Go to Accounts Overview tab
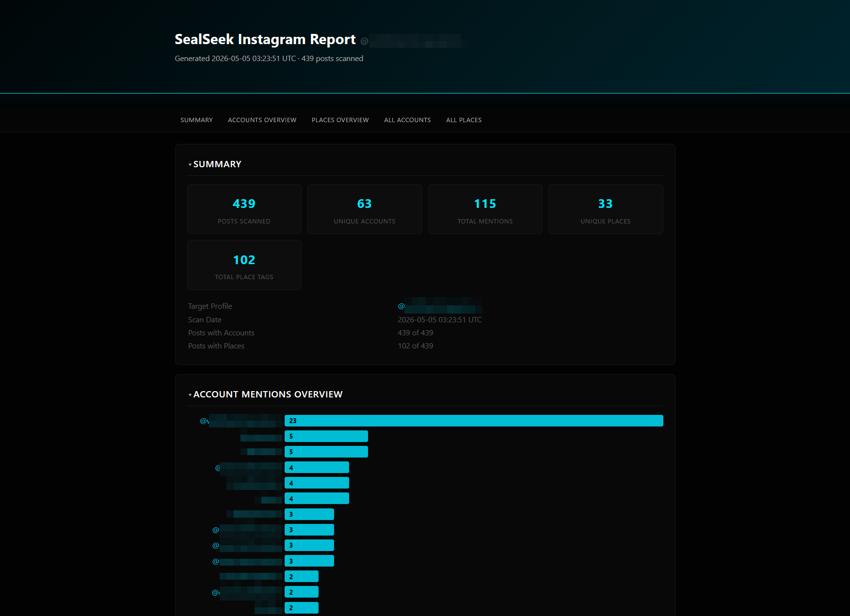Screen dimensions: 850x616 262,120
